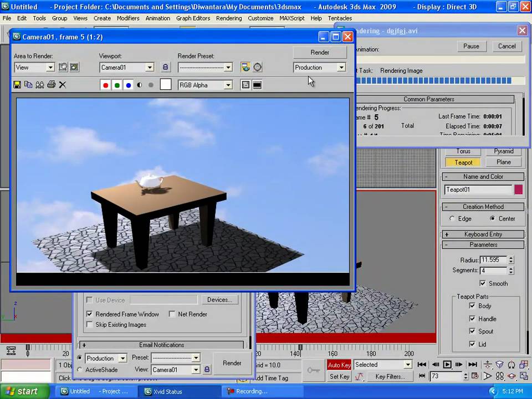
Task: Open the Rendering menu
Action: tap(229, 18)
